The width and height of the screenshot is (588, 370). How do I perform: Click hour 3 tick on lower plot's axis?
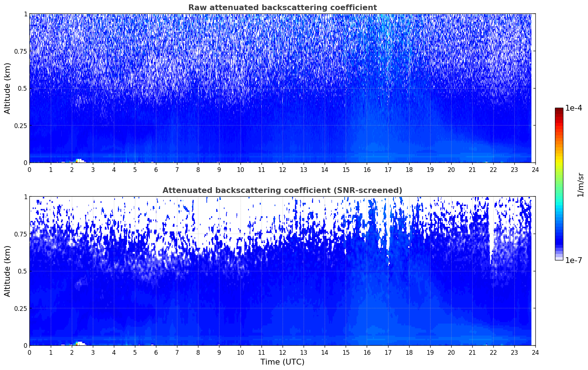[93, 352]
